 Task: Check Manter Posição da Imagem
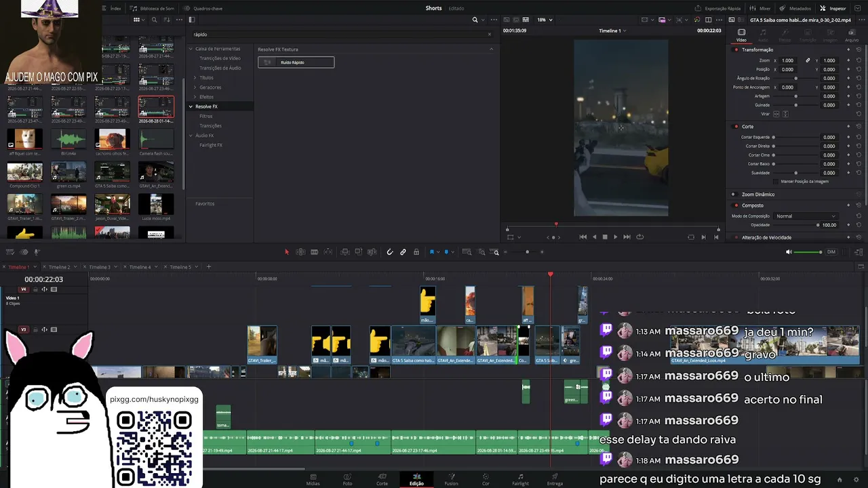pyautogui.click(x=776, y=182)
